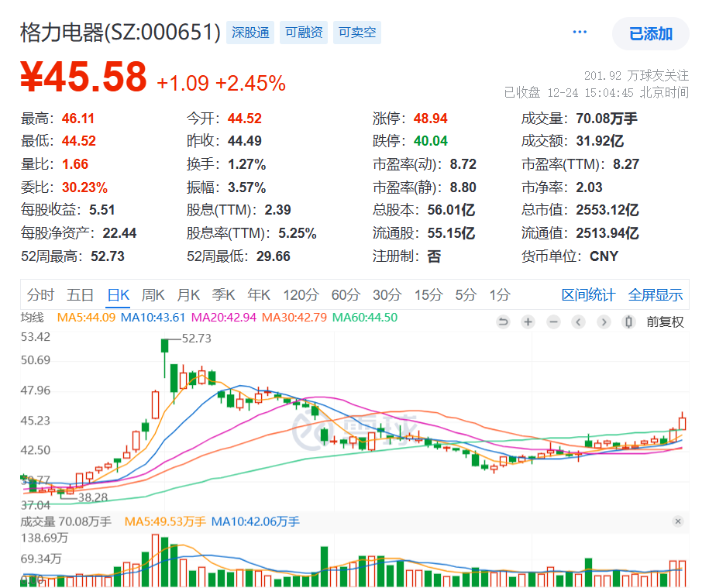Click the 成交量 70.08万手 panel label
Screen dimensions: 709x588
(66, 521)
